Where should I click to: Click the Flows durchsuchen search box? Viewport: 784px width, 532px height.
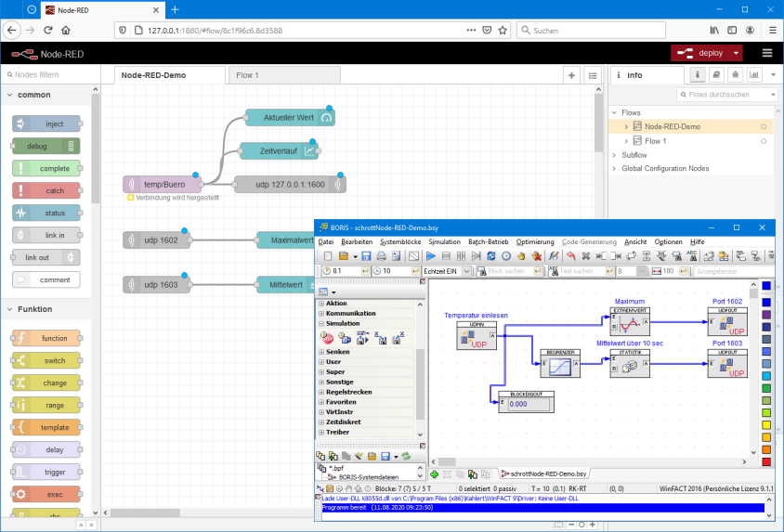726,95
